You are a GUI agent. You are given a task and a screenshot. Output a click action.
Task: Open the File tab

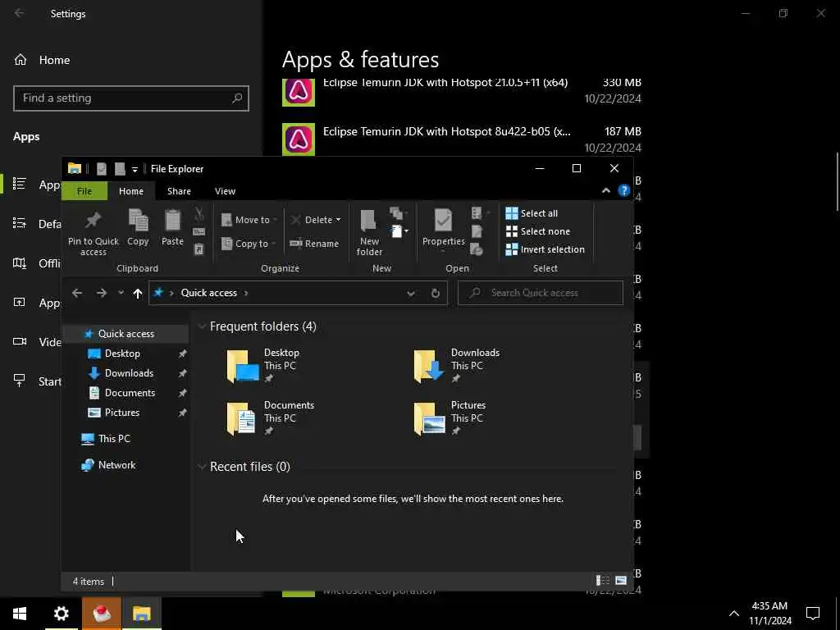click(84, 191)
